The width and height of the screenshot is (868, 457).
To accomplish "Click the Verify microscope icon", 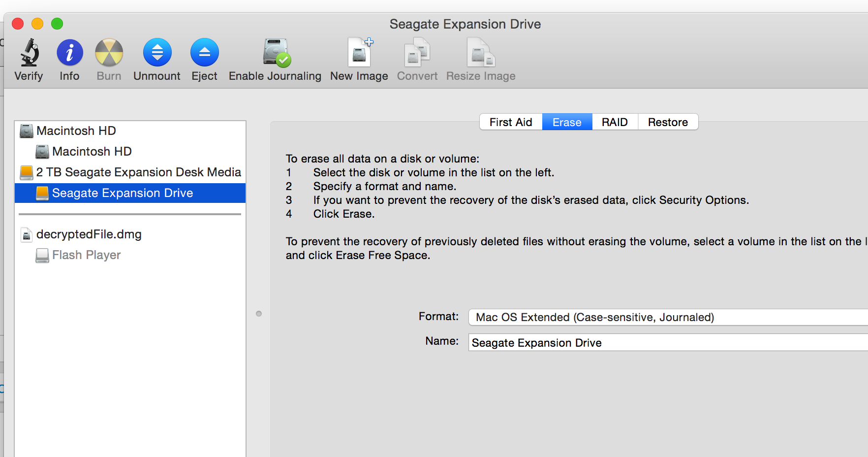I will (x=29, y=53).
